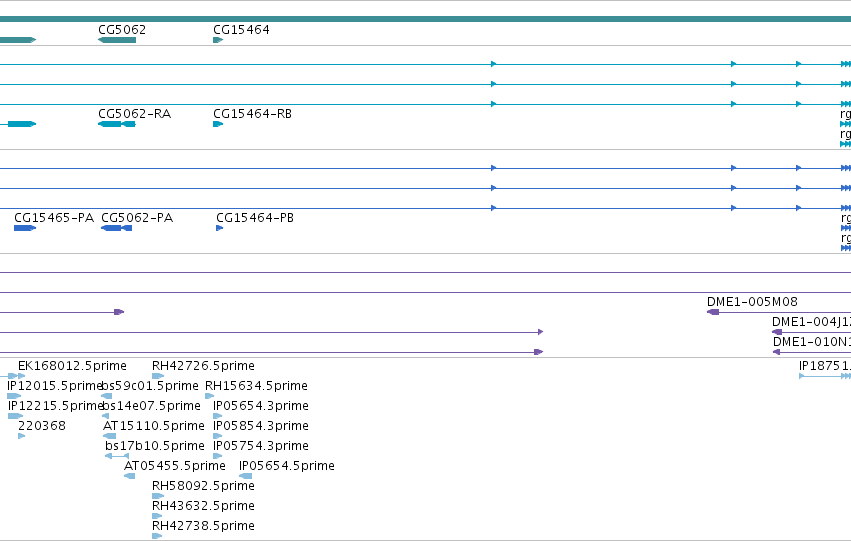Screen dimensions: 851x541
Task: Select the DME1-005M08 clone label
Action: tap(752, 302)
